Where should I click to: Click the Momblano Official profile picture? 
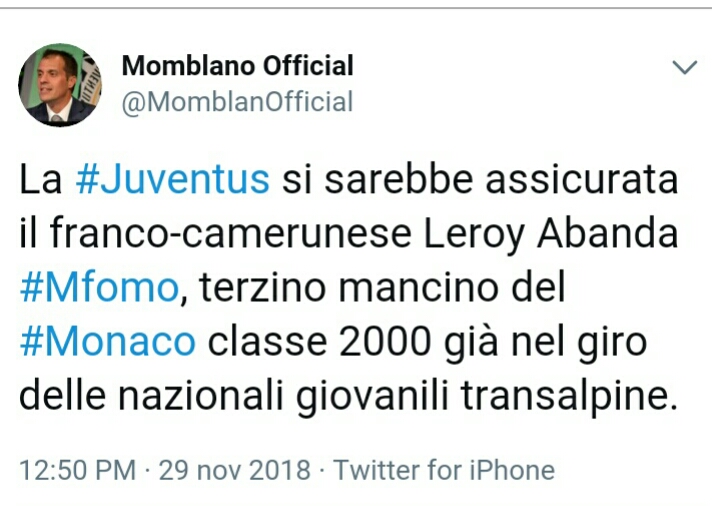click(x=61, y=84)
